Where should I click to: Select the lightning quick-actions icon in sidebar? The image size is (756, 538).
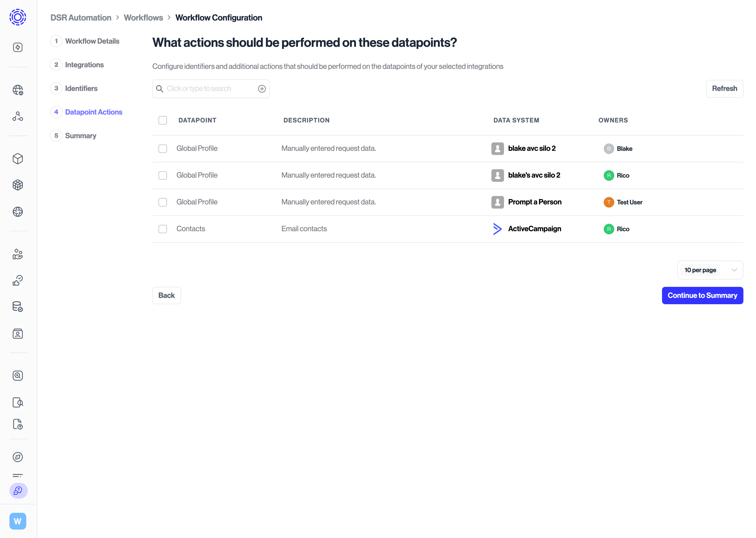pyautogui.click(x=18, y=47)
